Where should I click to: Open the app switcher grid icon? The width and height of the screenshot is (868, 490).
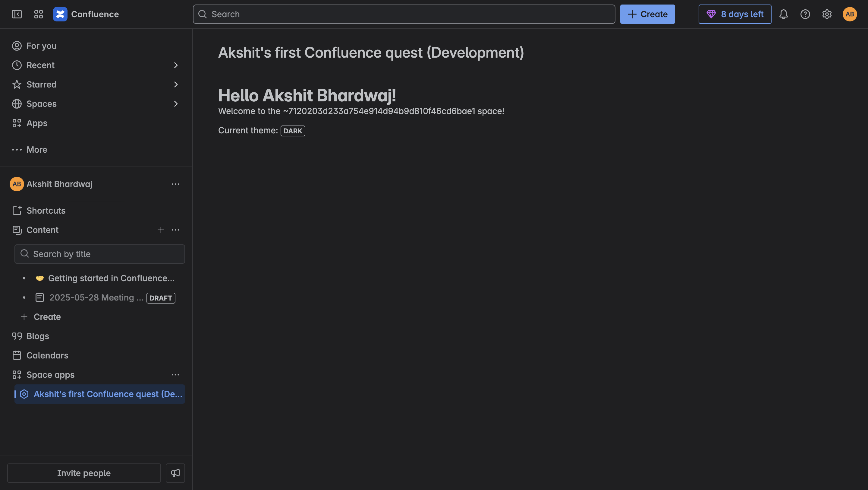pyautogui.click(x=38, y=14)
